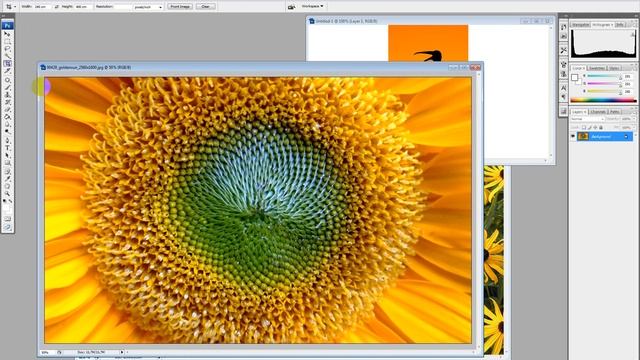Click the red R slider in Color panel
This screenshot has height=360, width=640.
pos(604,76)
